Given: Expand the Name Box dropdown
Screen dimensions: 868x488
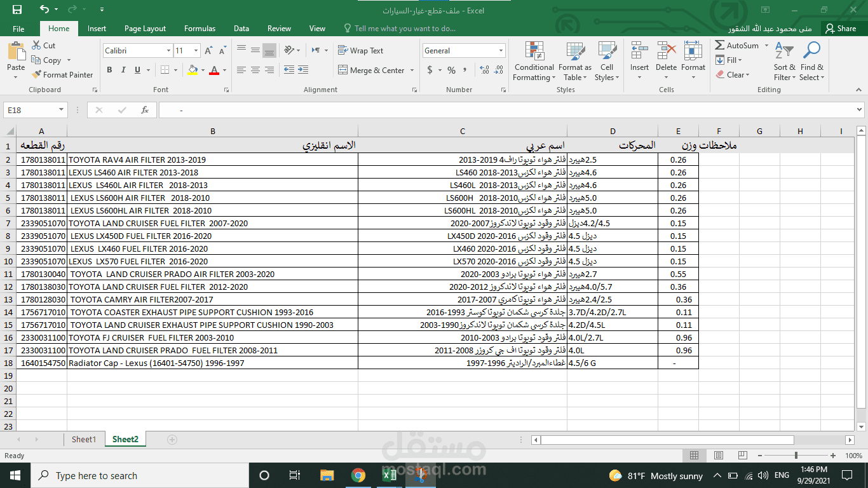Looking at the screenshot, I should click(x=61, y=110).
